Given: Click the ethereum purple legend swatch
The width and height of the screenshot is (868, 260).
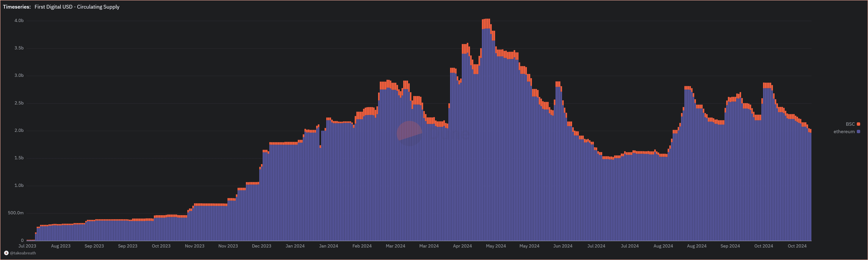Looking at the screenshot, I should coord(858,132).
